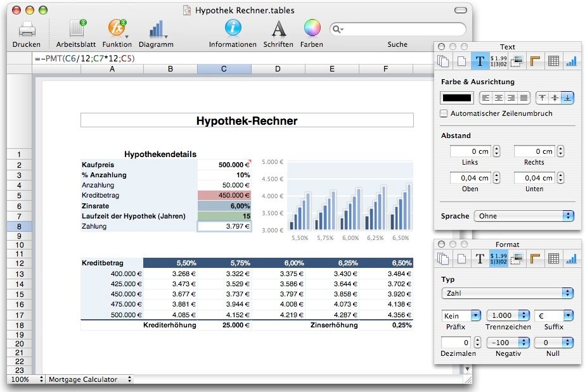Screen dimensions: 585x392
Task: Open the Negativ dropdown showing -100
Action: click(x=508, y=343)
